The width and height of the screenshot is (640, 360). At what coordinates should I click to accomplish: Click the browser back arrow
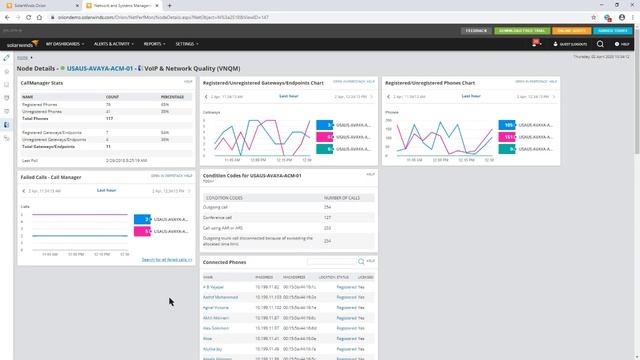tap(7, 18)
